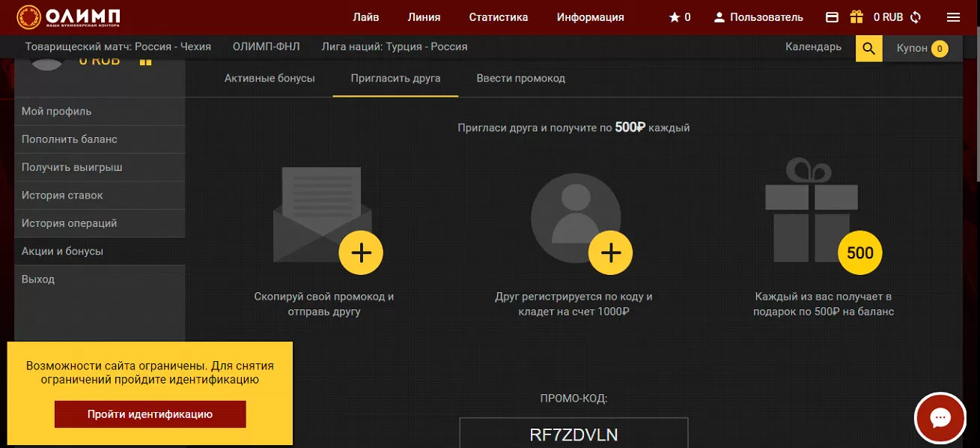Click the star favorites icon in header

673,16
